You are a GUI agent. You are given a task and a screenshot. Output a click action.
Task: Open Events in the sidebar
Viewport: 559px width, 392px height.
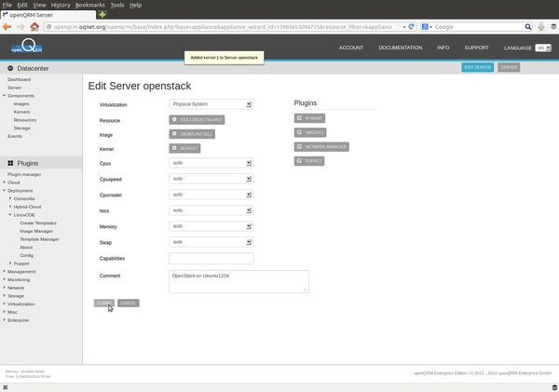pyautogui.click(x=15, y=136)
